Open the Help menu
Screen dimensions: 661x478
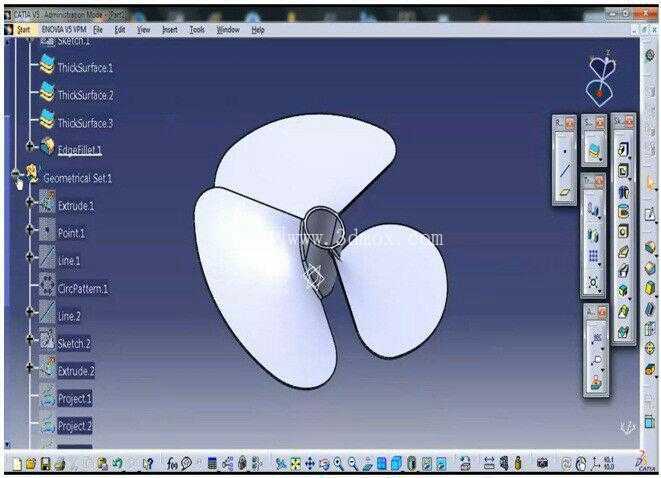[258, 30]
